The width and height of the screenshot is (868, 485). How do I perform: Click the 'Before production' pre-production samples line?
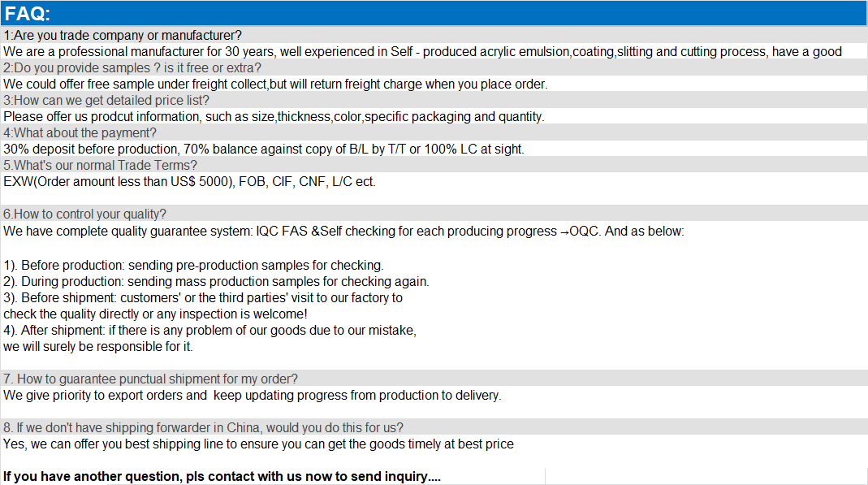click(x=193, y=265)
